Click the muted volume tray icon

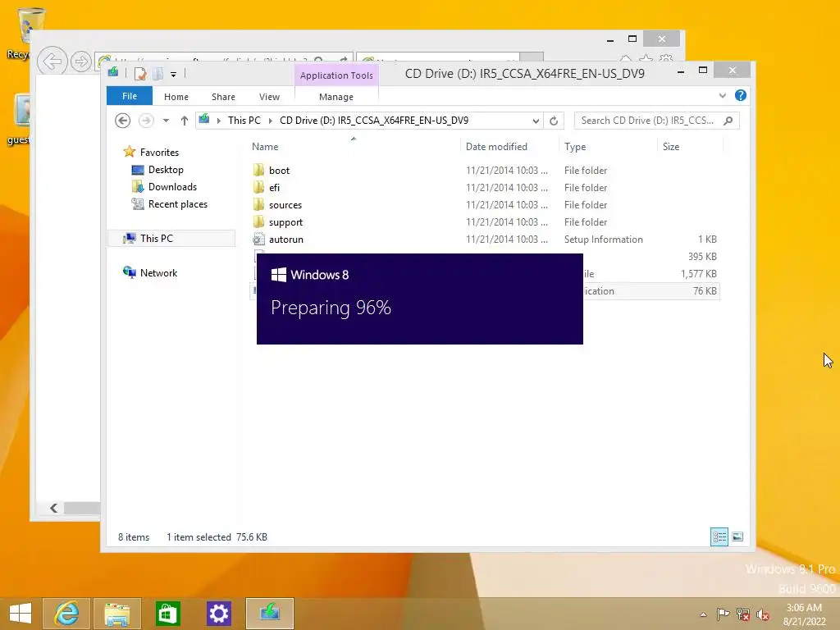point(763,614)
